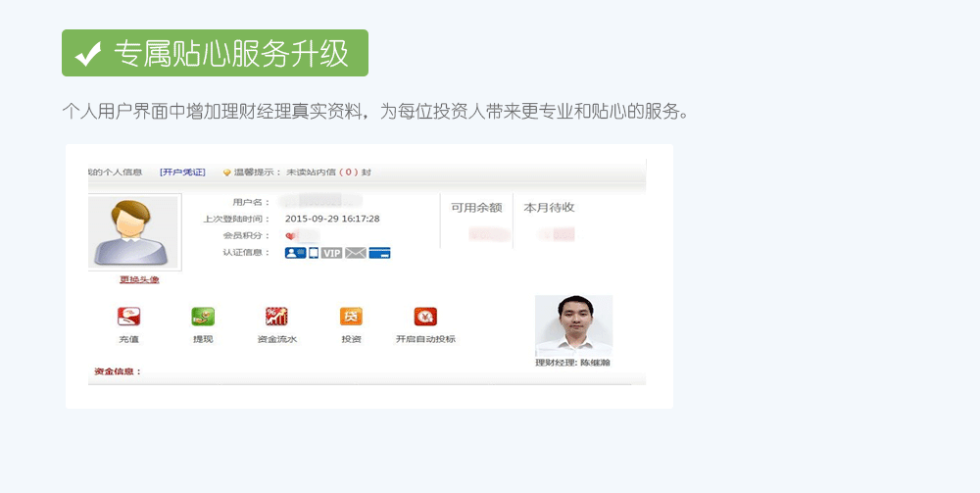This screenshot has width=980, height=493.
Task: Click the heart icon beside 会员积分
Action: 290,236
